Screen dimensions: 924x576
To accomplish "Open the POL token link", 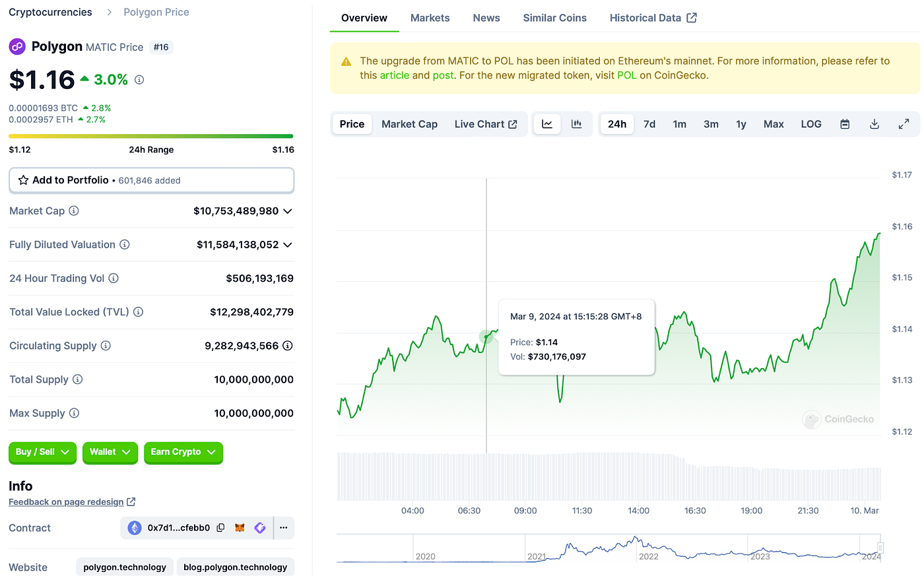I will pyautogui.click(x=626, y=75).
